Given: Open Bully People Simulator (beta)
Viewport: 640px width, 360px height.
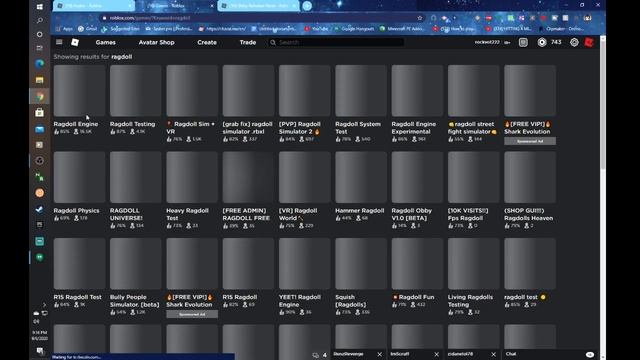Looking at the screenshot, I should click(136, 264).
